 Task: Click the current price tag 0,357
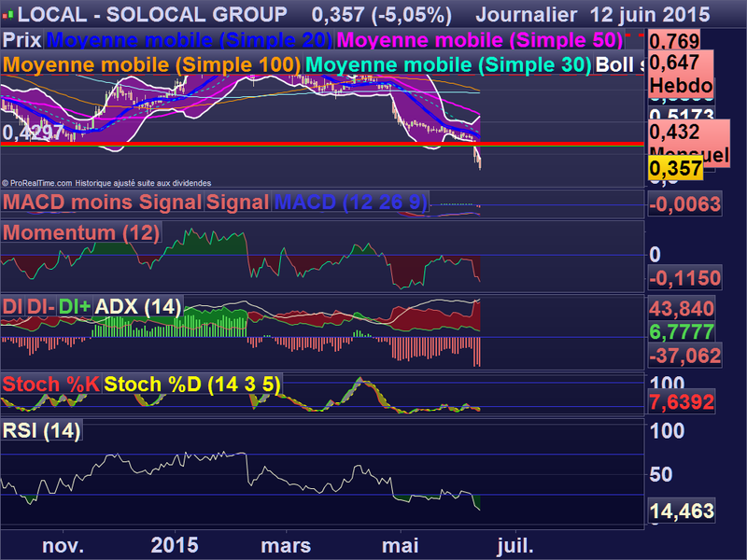tap(675, 169)
